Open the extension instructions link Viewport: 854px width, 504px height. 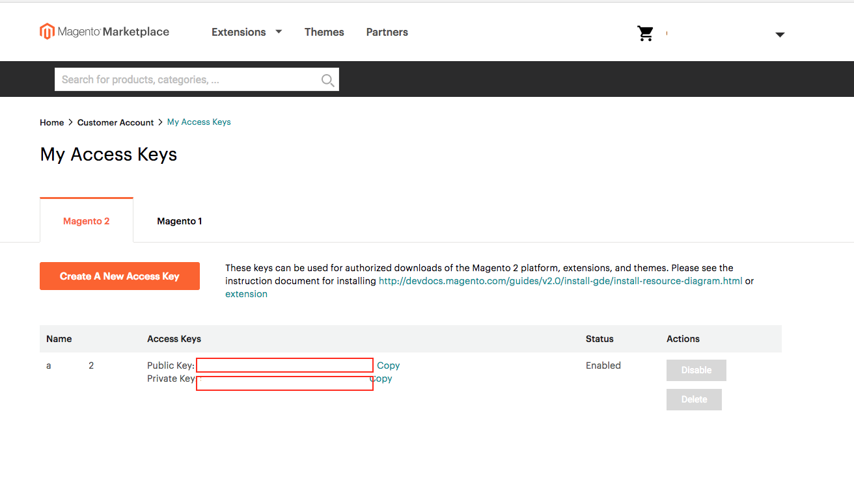[x=246, y=294]
